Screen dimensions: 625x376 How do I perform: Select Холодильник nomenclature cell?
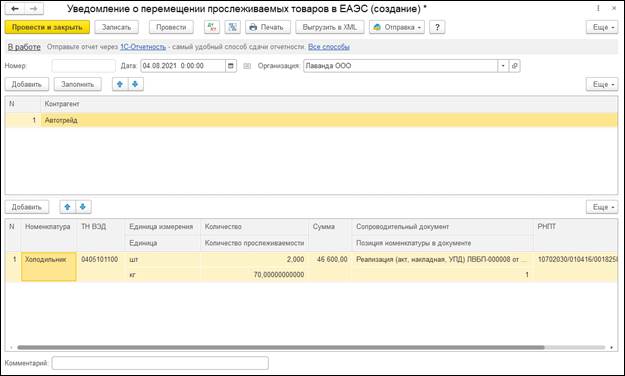(49, 267)
